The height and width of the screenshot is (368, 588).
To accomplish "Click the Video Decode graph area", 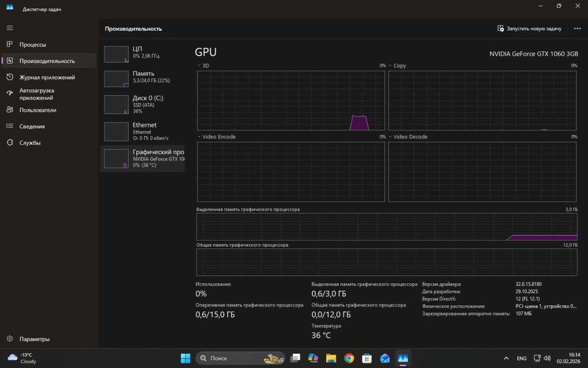I will point(482,171).
